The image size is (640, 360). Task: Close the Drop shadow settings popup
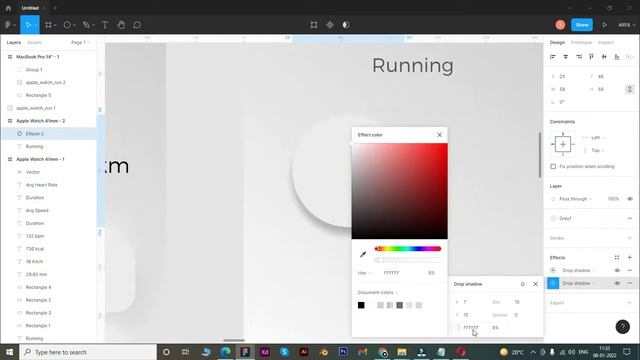pyautogui.click(x=536, y=284)
